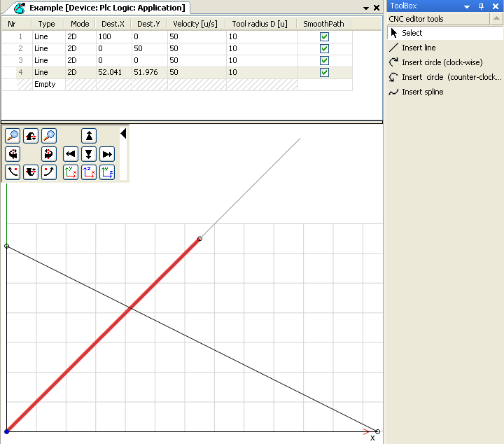Uncheck SmoothPath for row 3
The image size is (504, 444).
click(x=324, y=60)
